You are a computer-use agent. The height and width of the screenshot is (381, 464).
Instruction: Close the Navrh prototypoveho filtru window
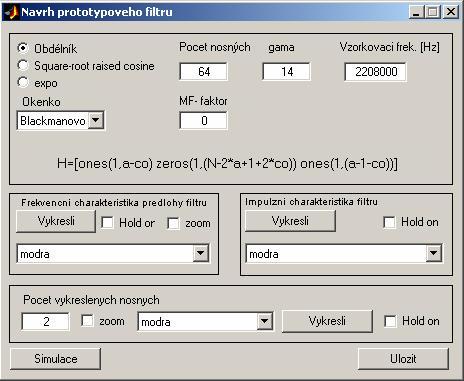[451, 12]
